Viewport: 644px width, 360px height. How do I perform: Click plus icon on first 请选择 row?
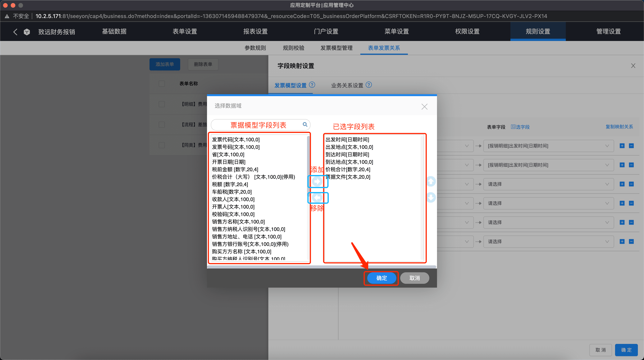(622, 184)
